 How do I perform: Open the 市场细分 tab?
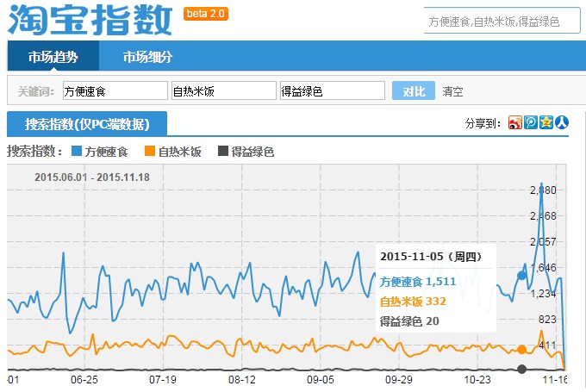[146, 57]
